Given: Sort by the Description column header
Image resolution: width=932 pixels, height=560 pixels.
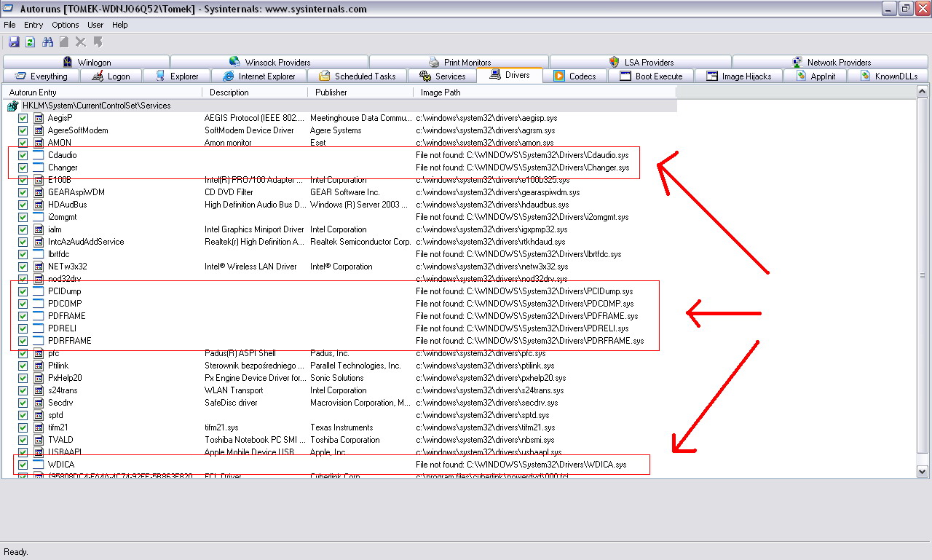Looking at the screenshot, I should [x=256, y=92].
